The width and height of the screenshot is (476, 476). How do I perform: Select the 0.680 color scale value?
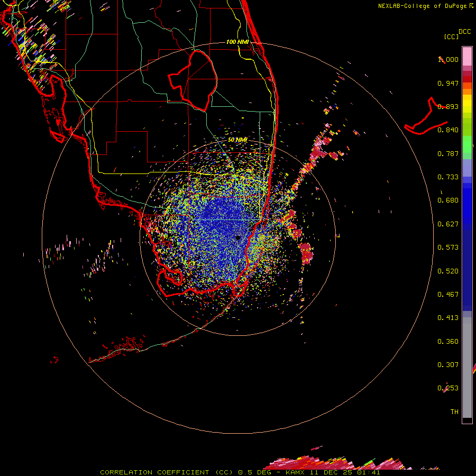(x=448, y=200)
